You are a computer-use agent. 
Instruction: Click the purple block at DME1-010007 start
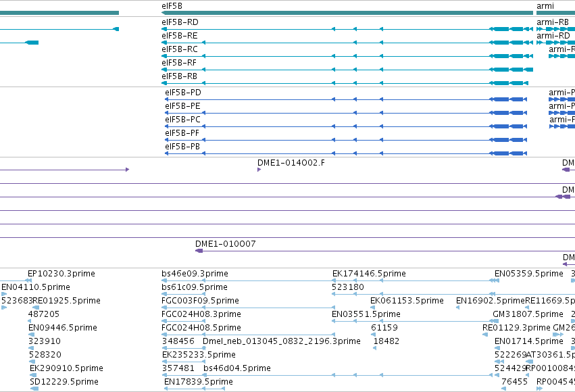tap(199, 251)
